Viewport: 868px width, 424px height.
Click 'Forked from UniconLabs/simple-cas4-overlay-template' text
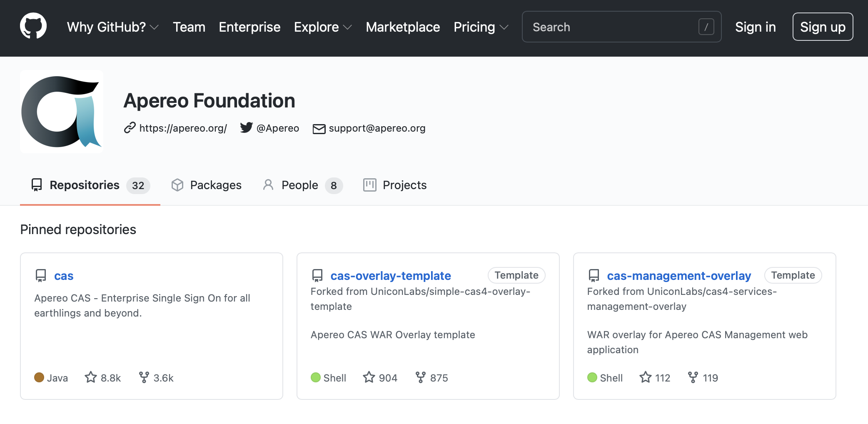420,299
